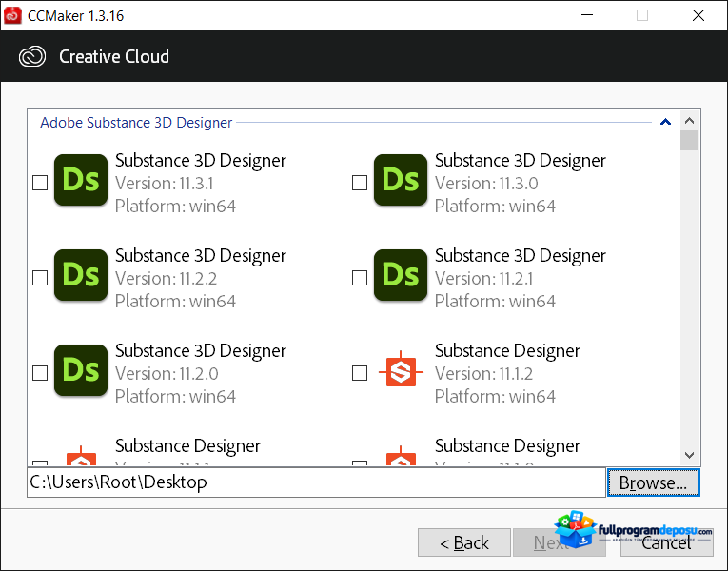Click the Ds icon for version 11.2.0
The height and width of the screenshot is (571, 728).
[81, 370]
